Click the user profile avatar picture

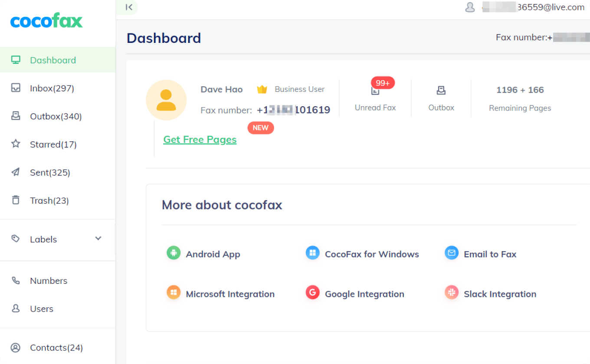166,100
